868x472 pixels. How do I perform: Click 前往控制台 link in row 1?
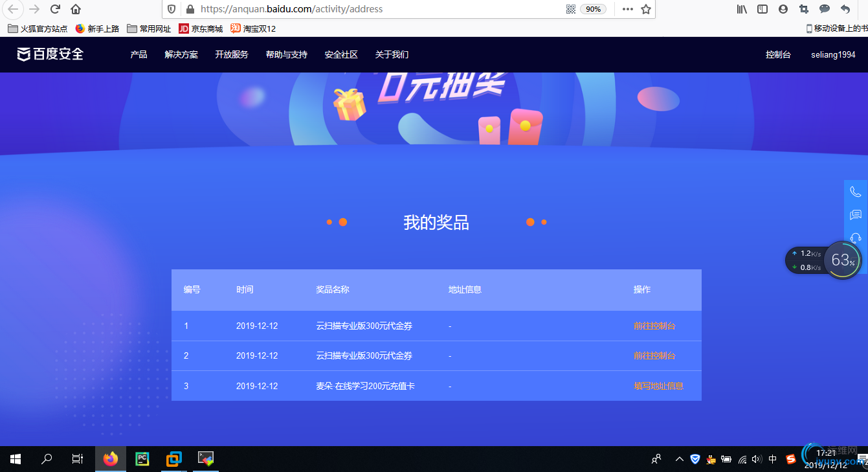pyautogui.click(x=654, y=326)
